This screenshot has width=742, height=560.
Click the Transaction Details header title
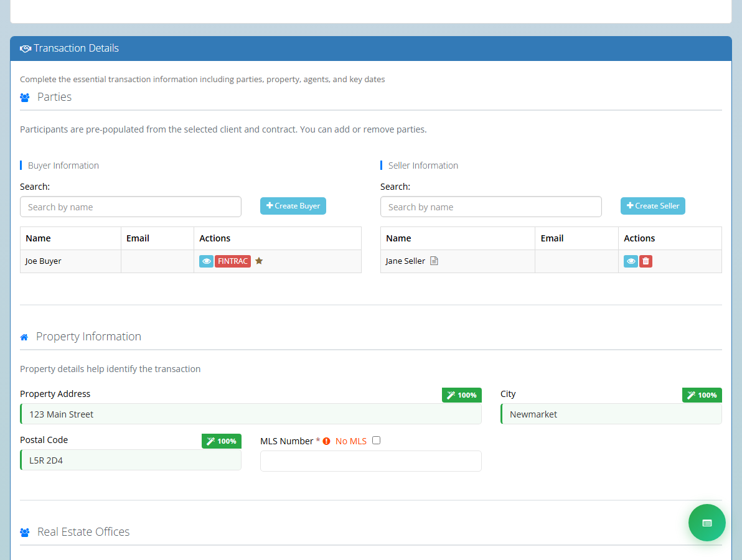[x=76, y=49]
